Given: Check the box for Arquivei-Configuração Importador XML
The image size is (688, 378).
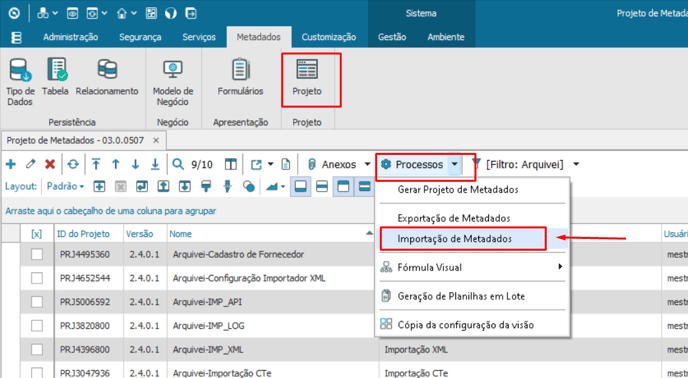Looking at the screenshot, I should [37, 278].
